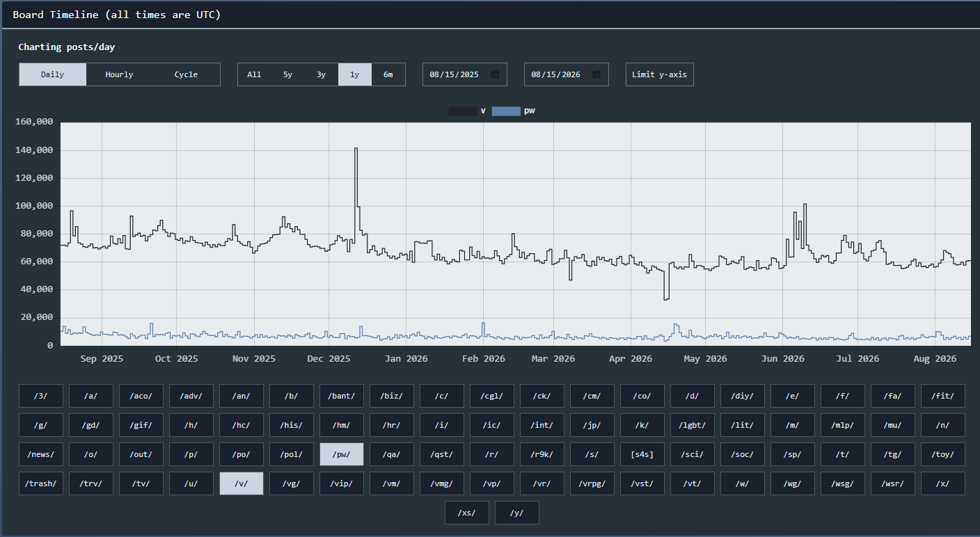Select the 5y time range
Image resolution: width=980 pixels, height=537 pixels.
click(287, 74)
